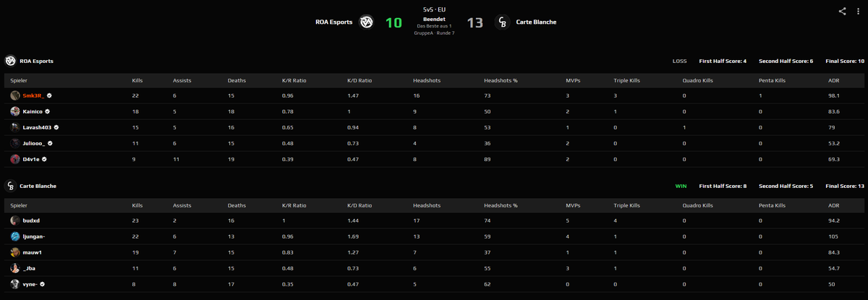Click verified badge next to Smk3R_
This screenshot has width=868, height=300.
point(50,95)
